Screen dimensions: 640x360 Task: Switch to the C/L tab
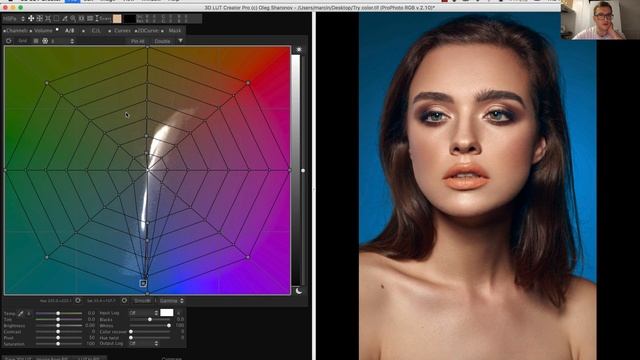point(96,31)
